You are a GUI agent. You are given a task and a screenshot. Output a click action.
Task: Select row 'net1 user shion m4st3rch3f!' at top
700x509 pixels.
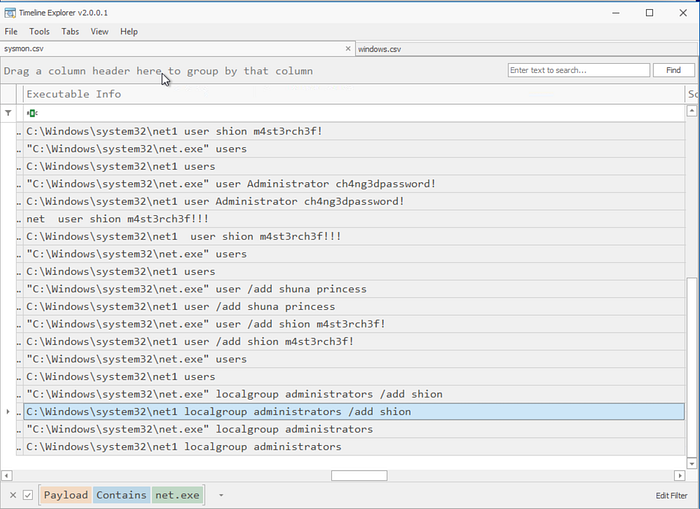354,131
